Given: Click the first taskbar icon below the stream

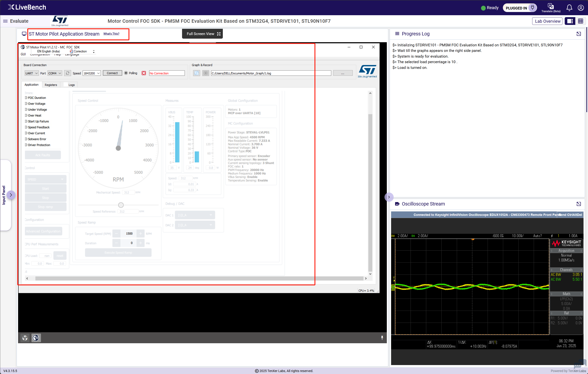Looking at the screenshot, I should 25,338.
